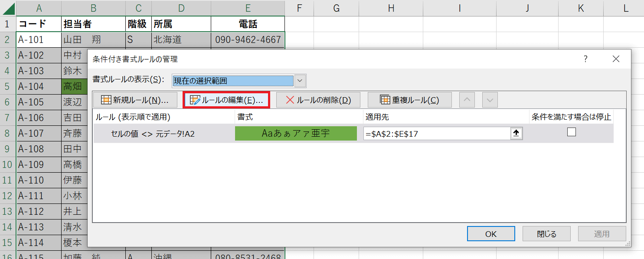The width and height of the screenshot is (644, 259).
Task: Toggle 条件を満たす場合は停止 checkbox
Action: coord(571,133)
